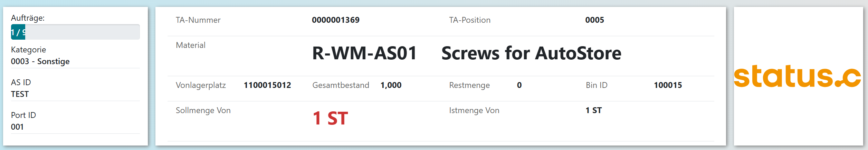
Task: Click the material code R-WM-AS01
Action: pyautogui.click(x=364, y=53)
